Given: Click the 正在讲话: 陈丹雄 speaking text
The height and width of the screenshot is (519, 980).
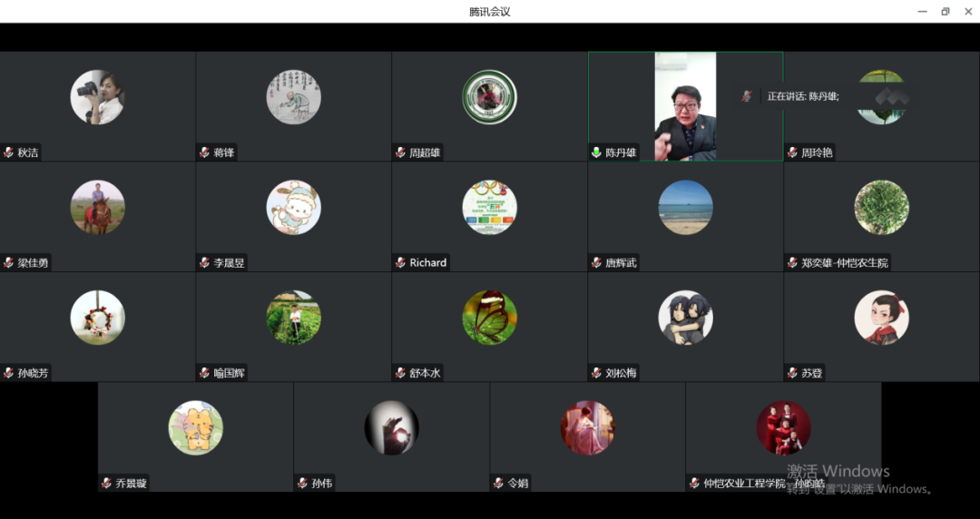Looking at the screenshot, I should click(803, 96).
